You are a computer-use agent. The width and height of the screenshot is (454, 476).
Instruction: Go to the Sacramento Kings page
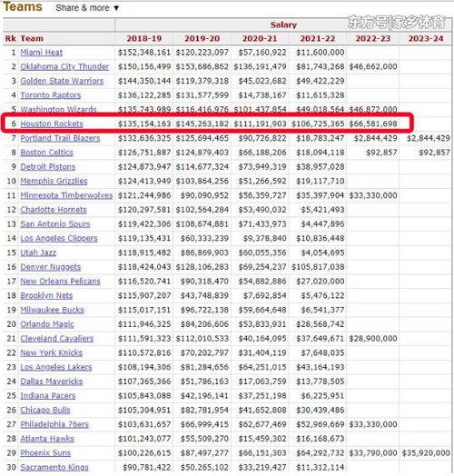[54, 467]
